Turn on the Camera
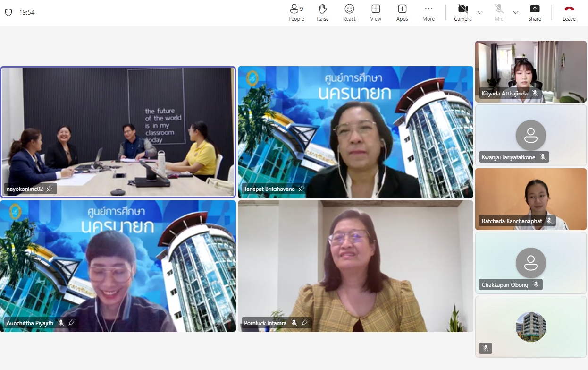 coord(462,13)
